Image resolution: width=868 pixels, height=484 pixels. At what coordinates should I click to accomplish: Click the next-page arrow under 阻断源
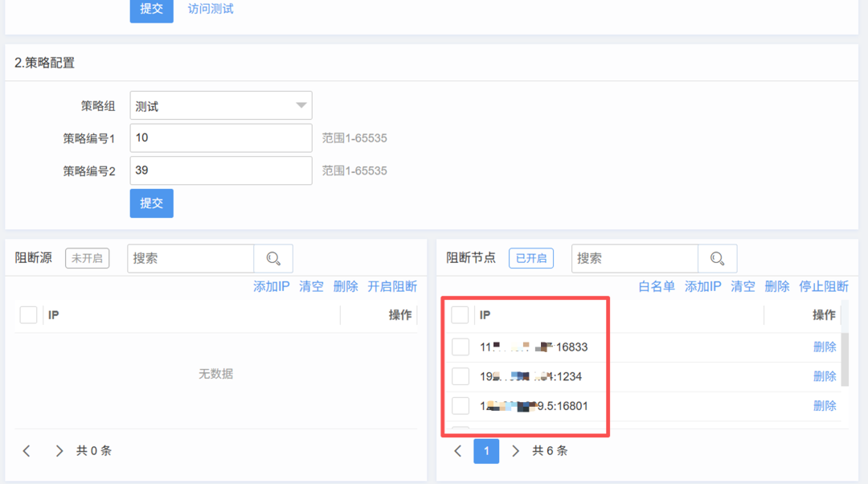[x=58, y=451]
